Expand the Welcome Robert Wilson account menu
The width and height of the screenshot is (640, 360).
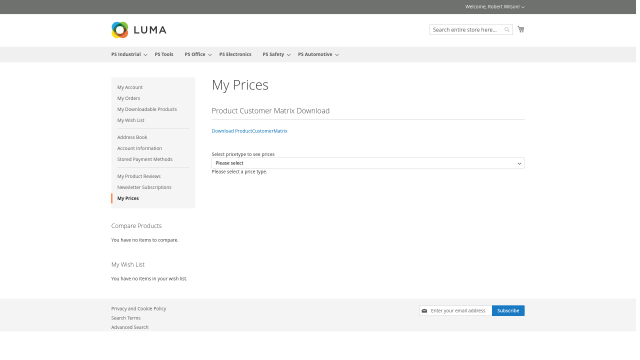[x=495, y=7]
